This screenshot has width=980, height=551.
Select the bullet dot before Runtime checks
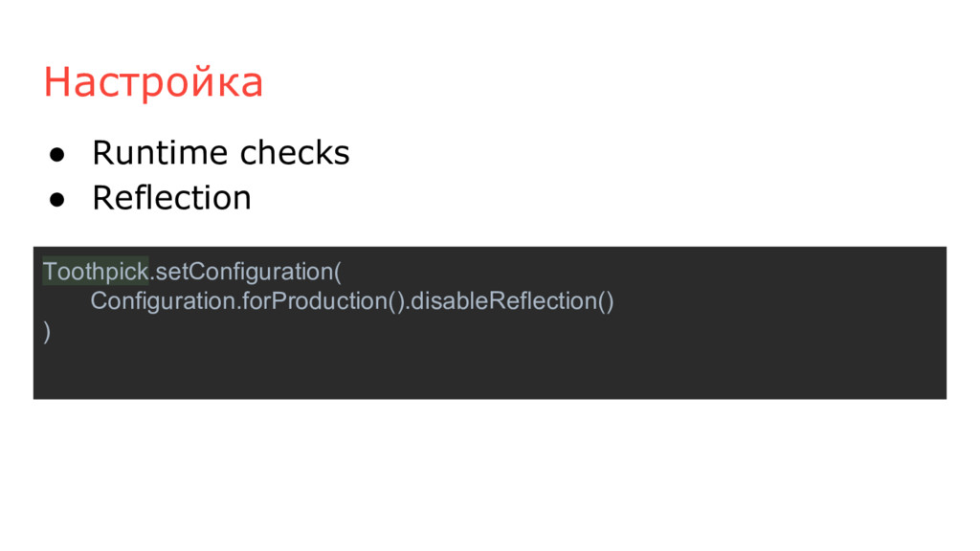(56, 154)
